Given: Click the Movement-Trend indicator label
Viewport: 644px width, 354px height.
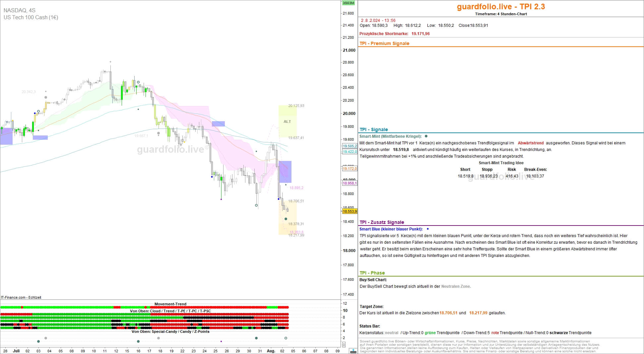Looking at the screenshot, I should click(x=170, y=304).
